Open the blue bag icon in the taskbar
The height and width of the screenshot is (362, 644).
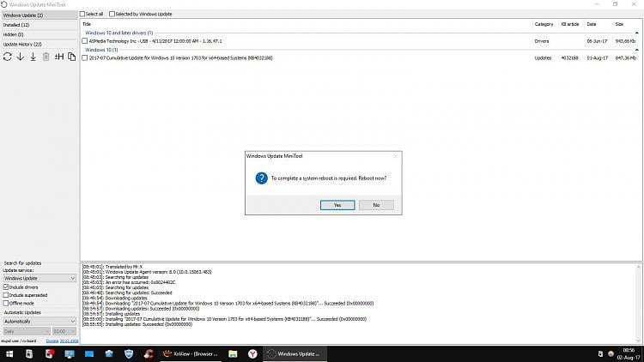(109, 353)
